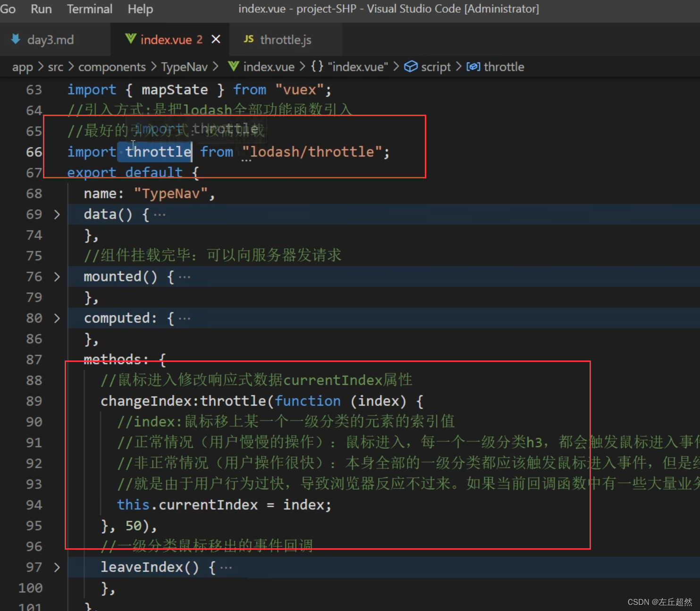
Task: Click the comment on line 75
Action: (212, 255)
